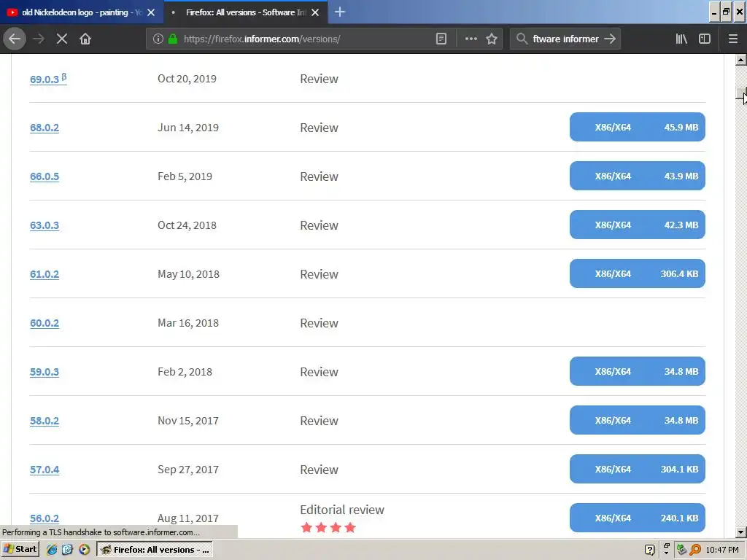Launch Windows Media Player from quick launch

[85, 550]
